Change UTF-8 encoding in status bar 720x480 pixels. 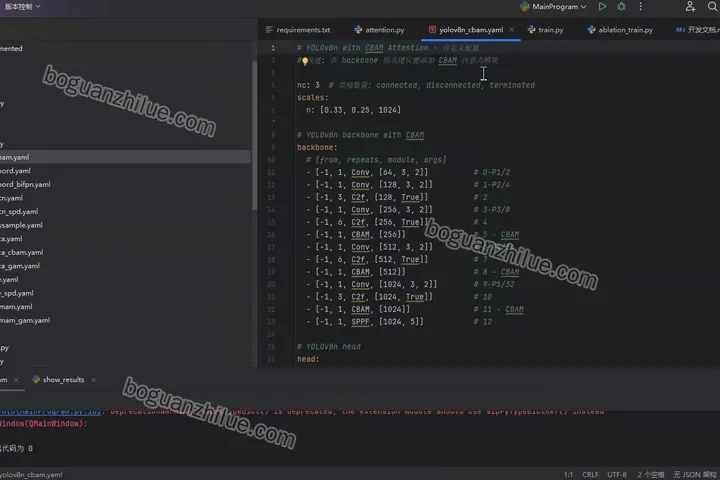[x=617, y=474]
